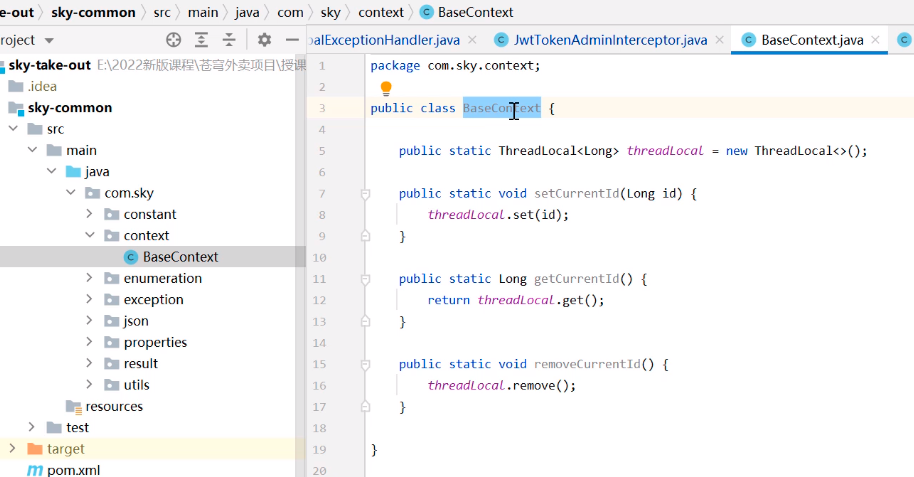The image size is (914, 477).
Task: Click 'sky' in the breadcrumb bar
Action: (331, 12)
